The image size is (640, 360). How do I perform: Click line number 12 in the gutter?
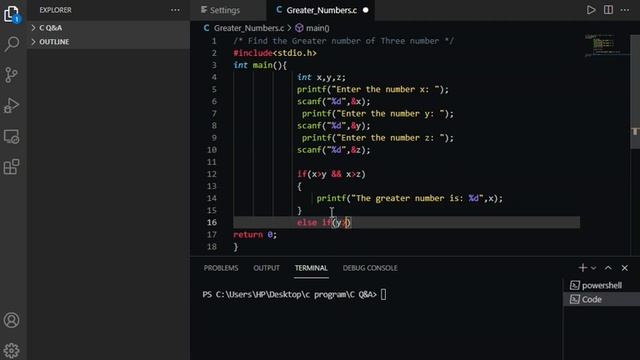[211, 174]
